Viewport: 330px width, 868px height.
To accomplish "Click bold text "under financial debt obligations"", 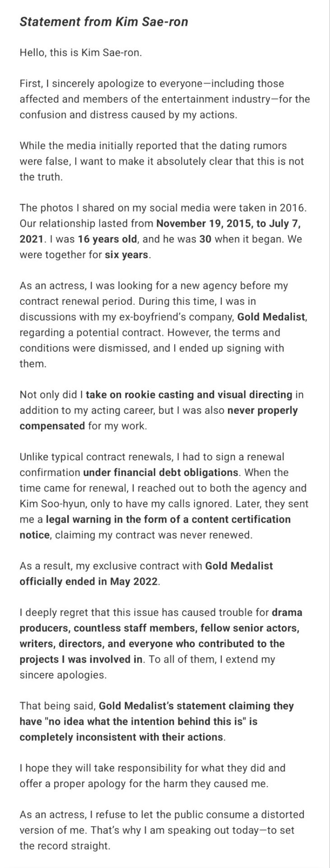I will point(161,472).
